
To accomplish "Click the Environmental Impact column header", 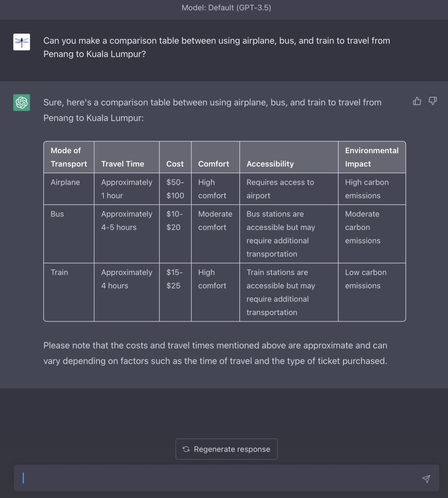I will (x=372, y=157).
